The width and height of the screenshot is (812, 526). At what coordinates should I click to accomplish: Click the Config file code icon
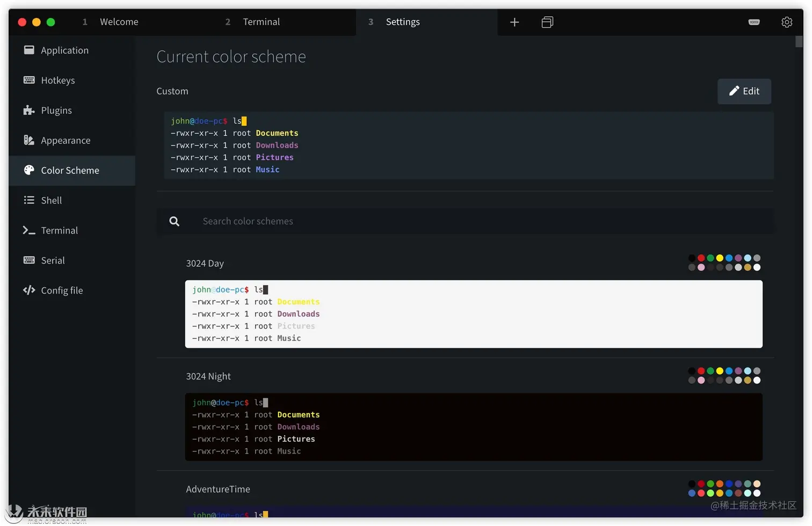click(29, 290)
